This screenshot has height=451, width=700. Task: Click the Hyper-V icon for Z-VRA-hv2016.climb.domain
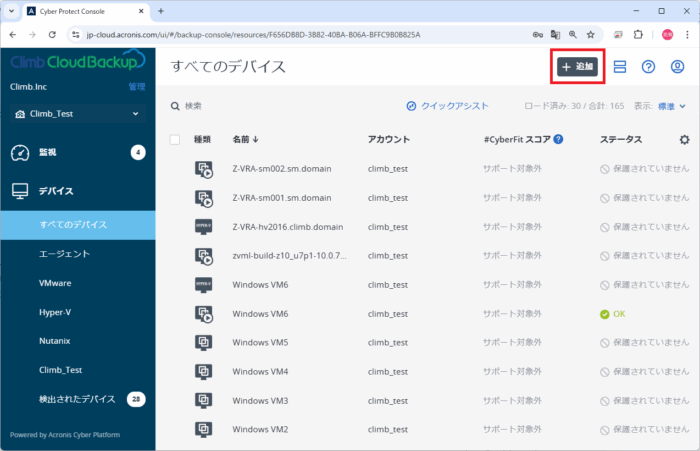pyautogui.click(x=203, y=227)
